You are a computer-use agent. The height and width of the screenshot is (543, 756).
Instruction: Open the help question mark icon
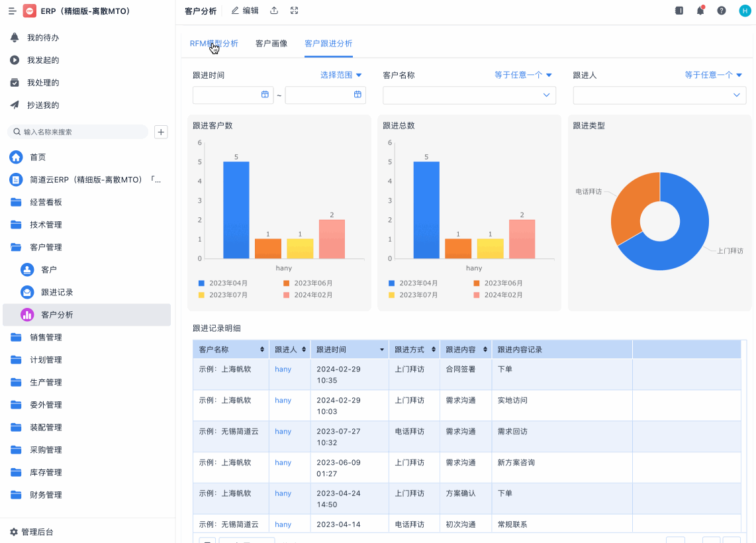(721, 11)
